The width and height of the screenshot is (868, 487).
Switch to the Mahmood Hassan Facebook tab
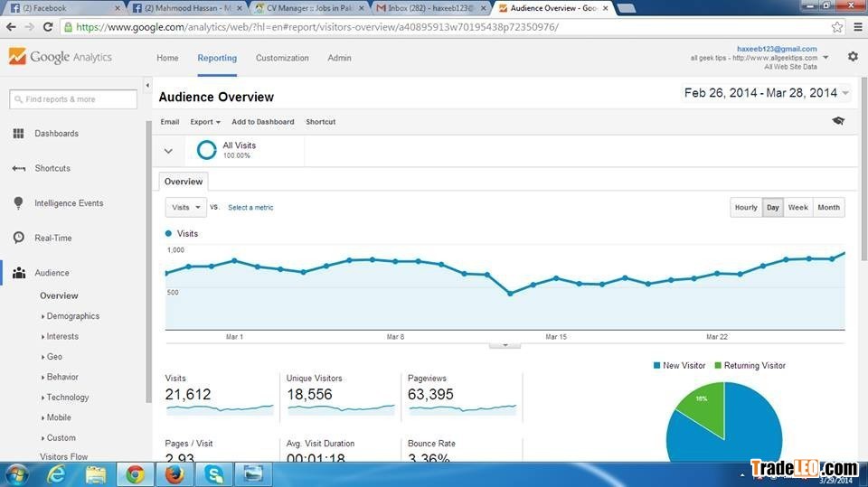(187, 8)
